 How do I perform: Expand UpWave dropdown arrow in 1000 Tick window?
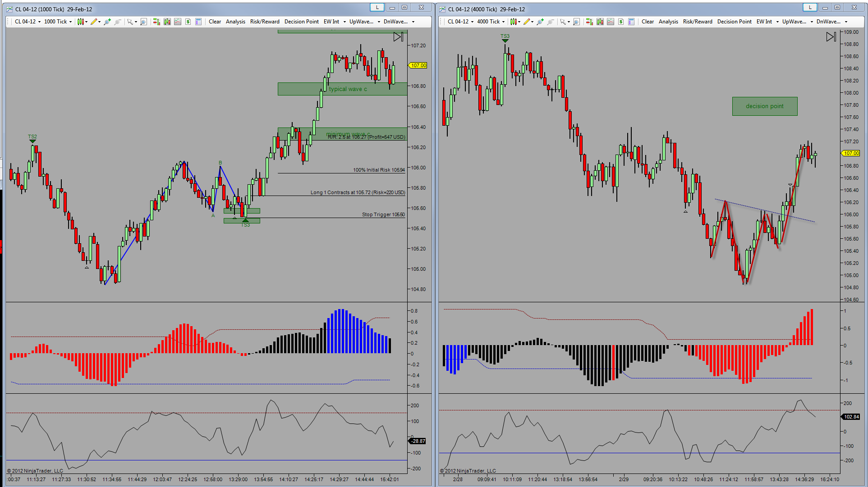tap(379, 22)
